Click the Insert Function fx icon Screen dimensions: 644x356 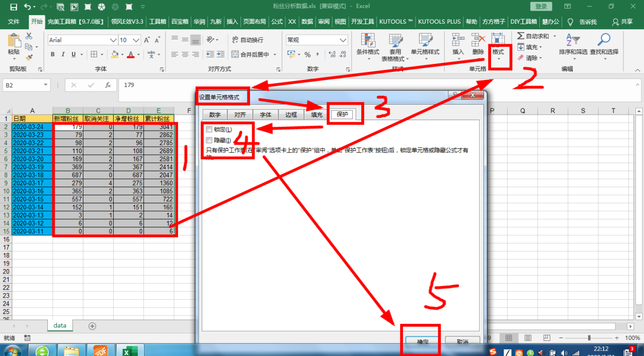point(108,85)
